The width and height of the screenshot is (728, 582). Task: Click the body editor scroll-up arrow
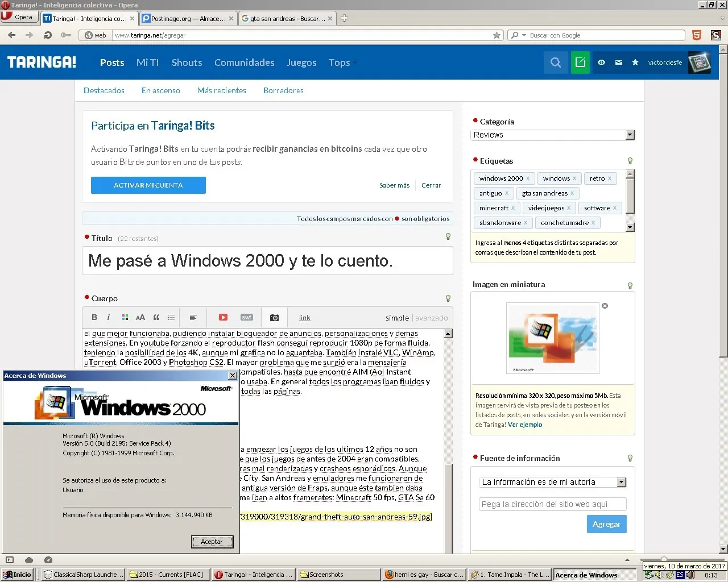pos(448,334)
